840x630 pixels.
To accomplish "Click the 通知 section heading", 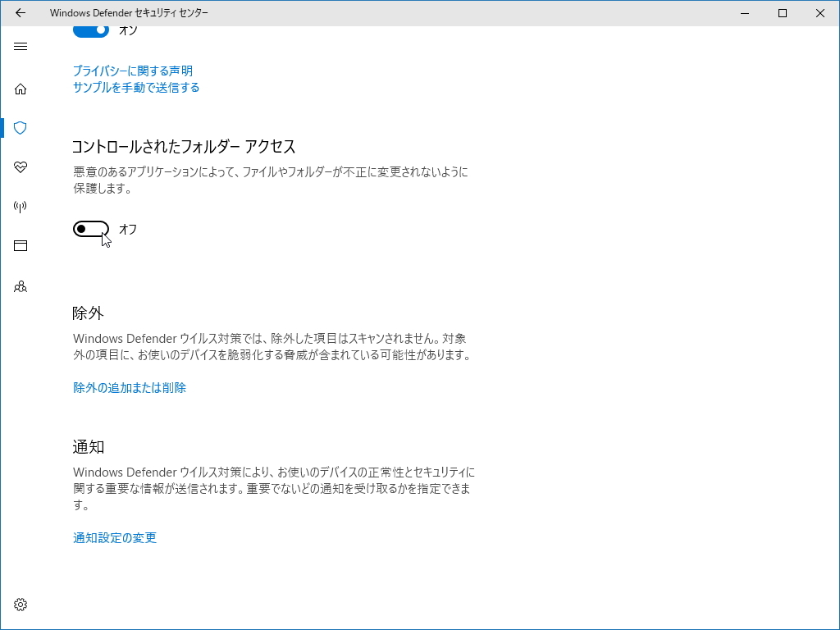I will click(x=89, y=447).
